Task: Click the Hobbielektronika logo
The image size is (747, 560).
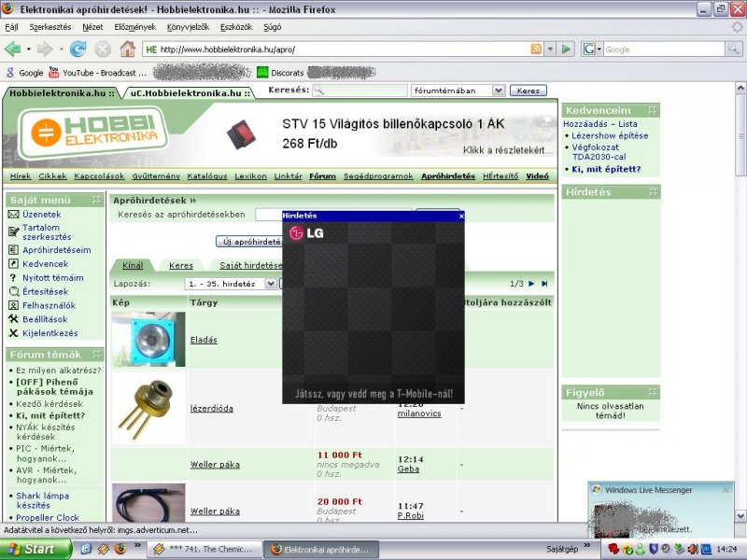Action: coord(92,133)
